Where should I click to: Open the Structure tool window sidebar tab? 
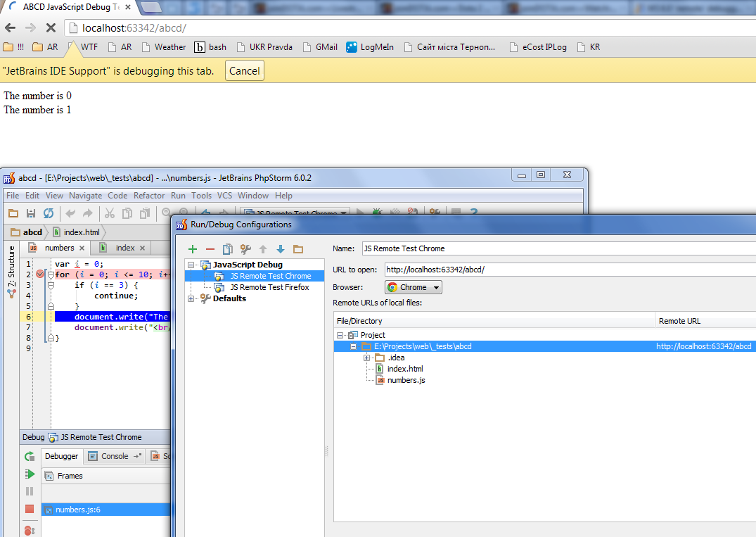coord(11,271)
